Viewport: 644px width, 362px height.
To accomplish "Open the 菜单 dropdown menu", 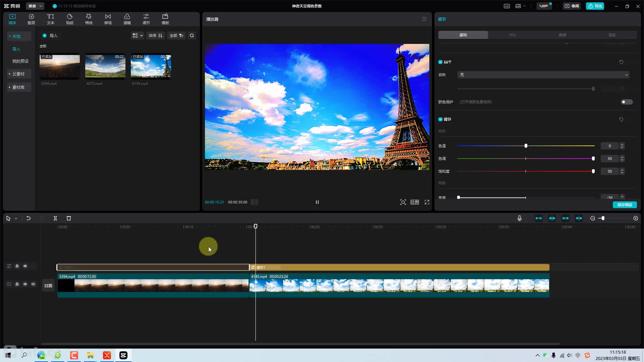I will tap(35, 6).
